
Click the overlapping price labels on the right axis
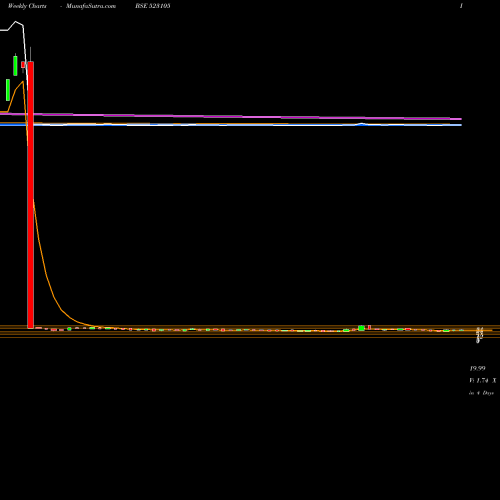479,335
